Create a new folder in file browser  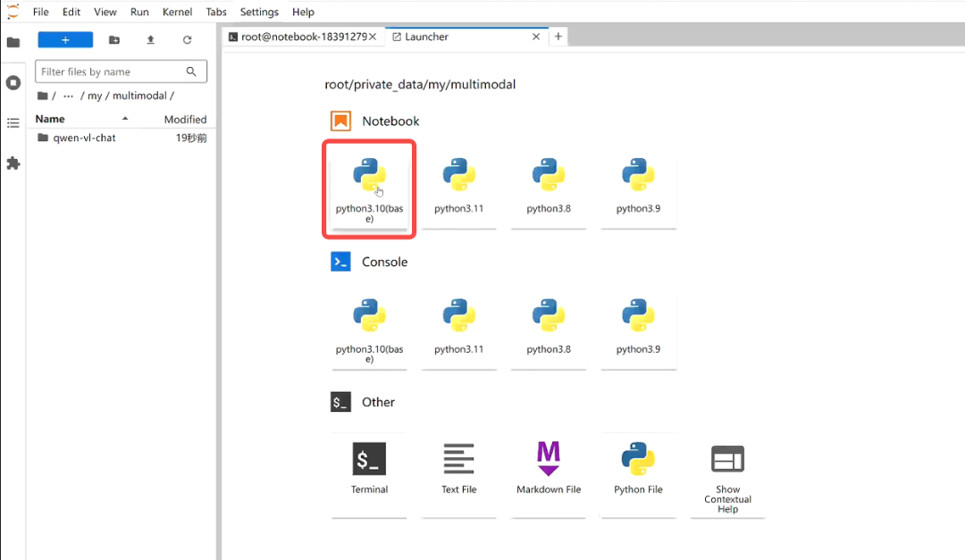click(x=113, y=40)
